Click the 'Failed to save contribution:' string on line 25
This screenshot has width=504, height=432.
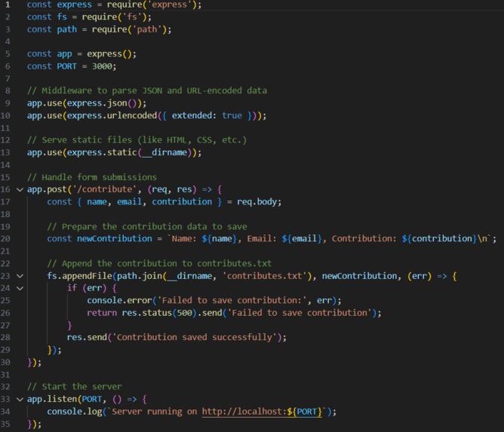(x=232, y=300)
